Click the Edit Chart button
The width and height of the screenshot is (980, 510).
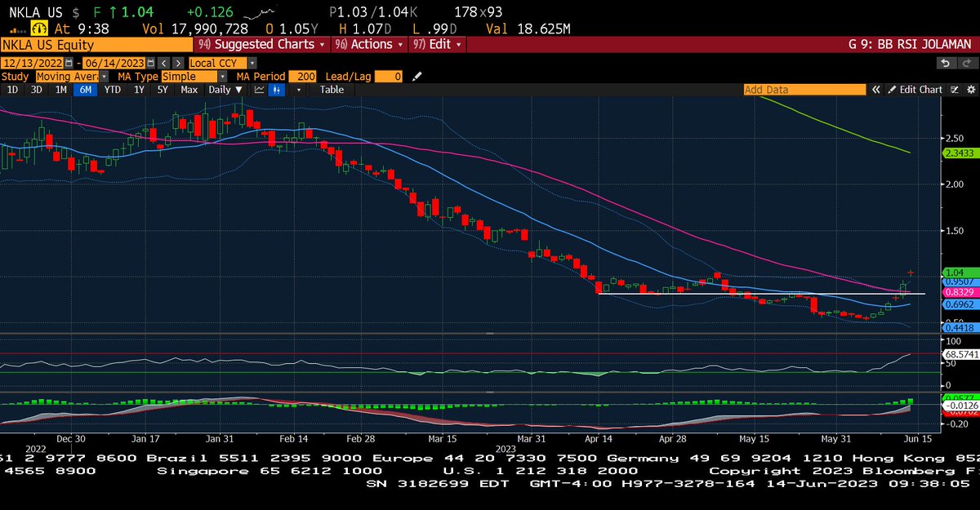click(915, 90)
